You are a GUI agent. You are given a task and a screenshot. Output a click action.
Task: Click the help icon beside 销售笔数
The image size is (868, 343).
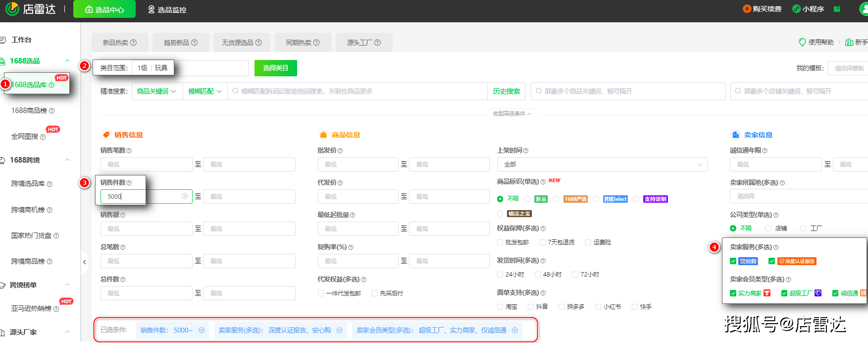(x=129, y=151)
